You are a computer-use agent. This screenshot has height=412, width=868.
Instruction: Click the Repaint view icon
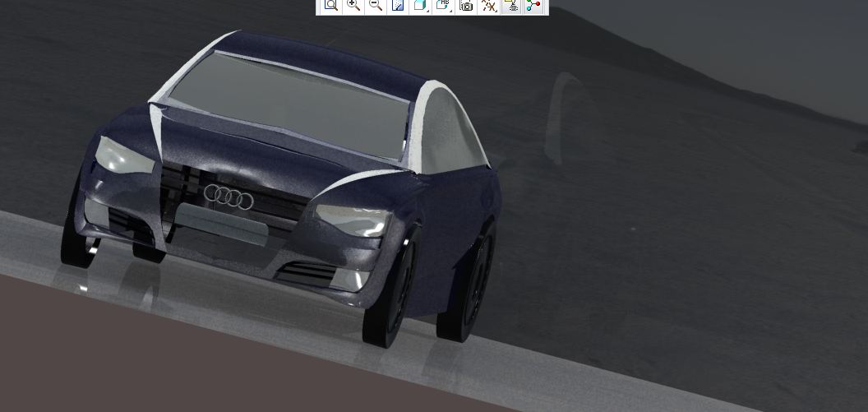[x=398, y=6]
